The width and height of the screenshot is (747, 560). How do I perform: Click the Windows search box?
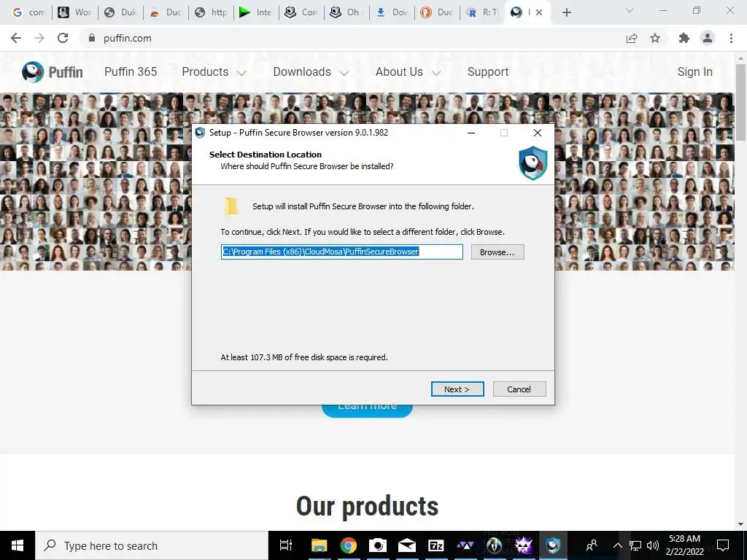click(152, 545)
